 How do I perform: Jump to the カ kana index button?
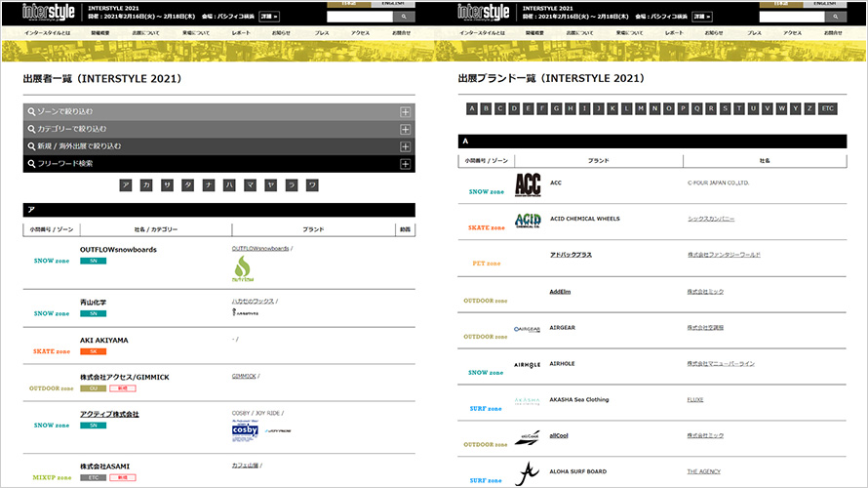click(x=146, y=185)
